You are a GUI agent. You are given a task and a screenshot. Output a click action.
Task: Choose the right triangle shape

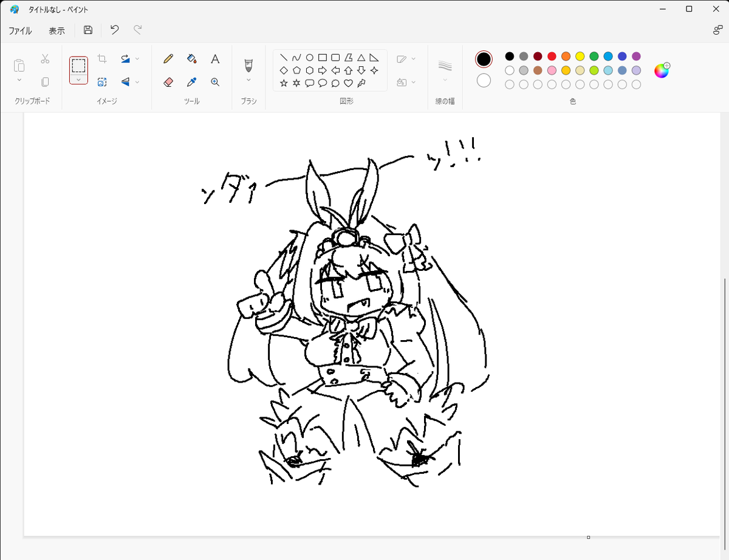tap(374, 58)
